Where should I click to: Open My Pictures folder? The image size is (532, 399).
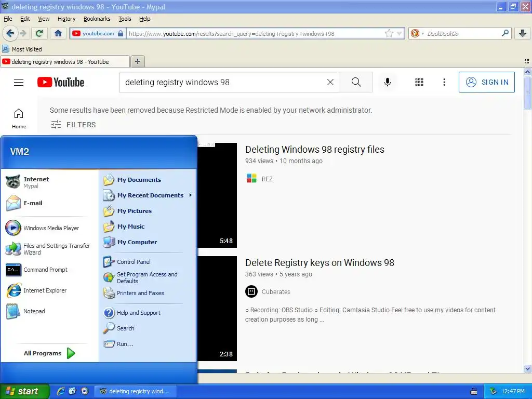point(148,211)
